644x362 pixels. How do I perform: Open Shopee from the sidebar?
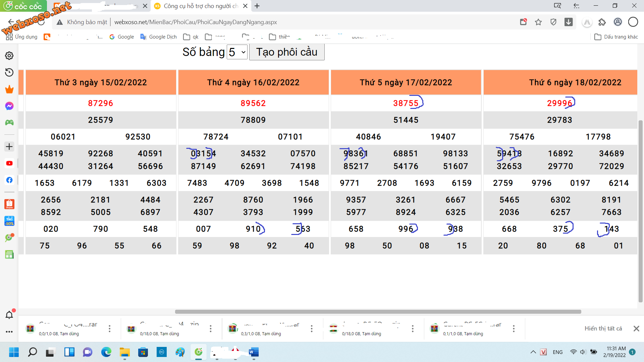9,204
